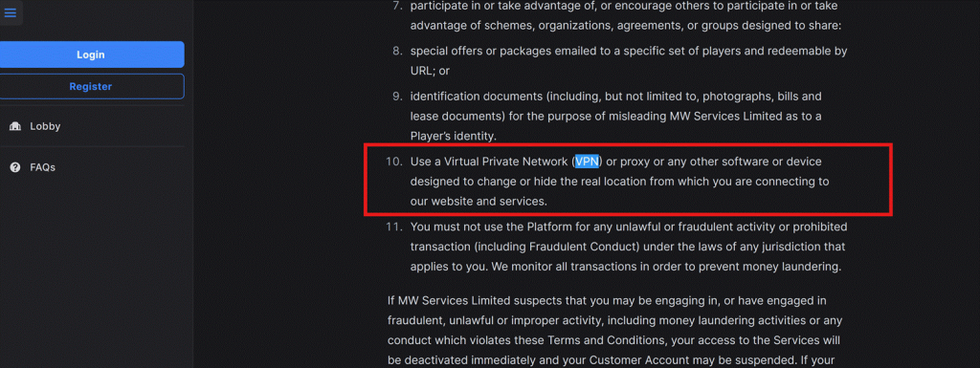Open the hamburger menu icon
The width and height of the screenshot is (980, 368).
pyautogui.click(x=10, y=12)
